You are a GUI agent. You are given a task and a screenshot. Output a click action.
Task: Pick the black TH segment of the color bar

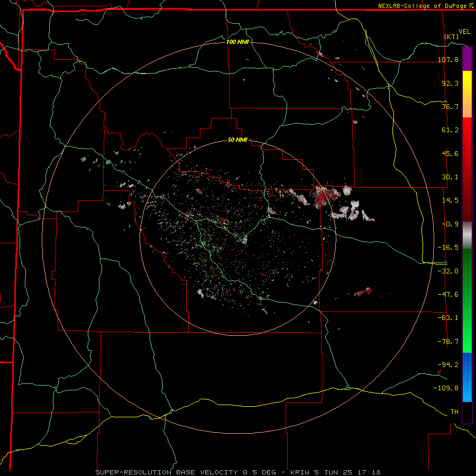tap(467, 412)
